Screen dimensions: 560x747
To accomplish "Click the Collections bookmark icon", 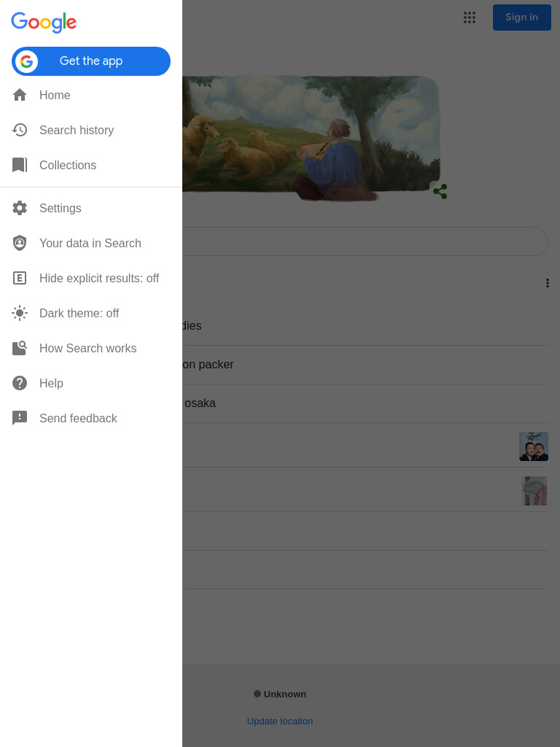I will point(20,165).
